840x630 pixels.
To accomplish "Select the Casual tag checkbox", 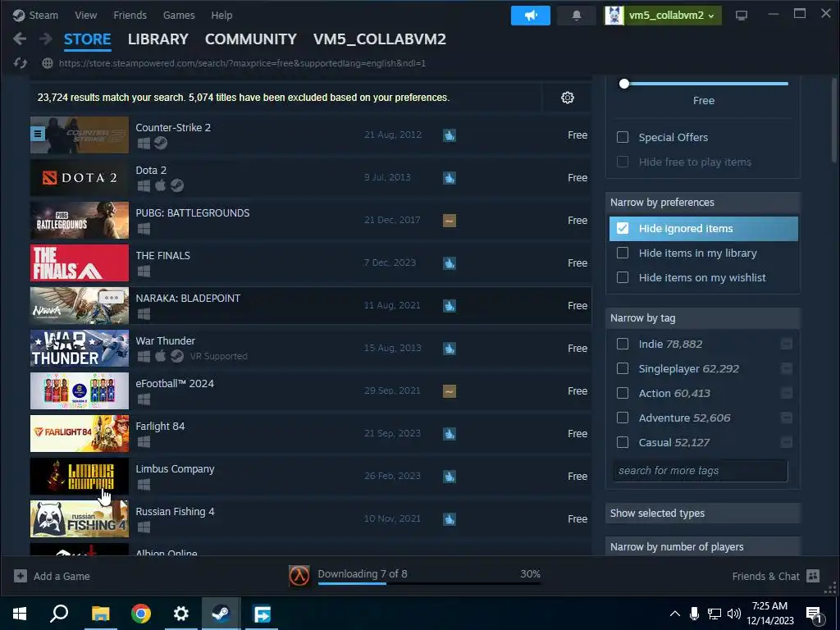I will (623, 442).
